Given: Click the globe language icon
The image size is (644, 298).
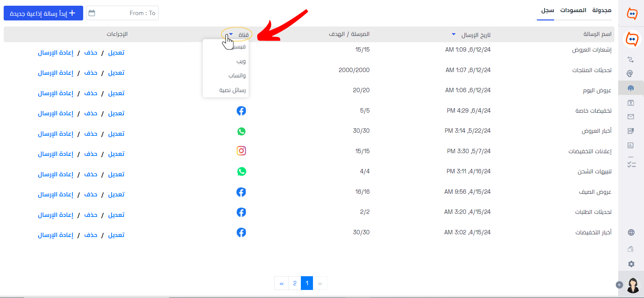Looking at the screenshot, I should click(631, 232).
